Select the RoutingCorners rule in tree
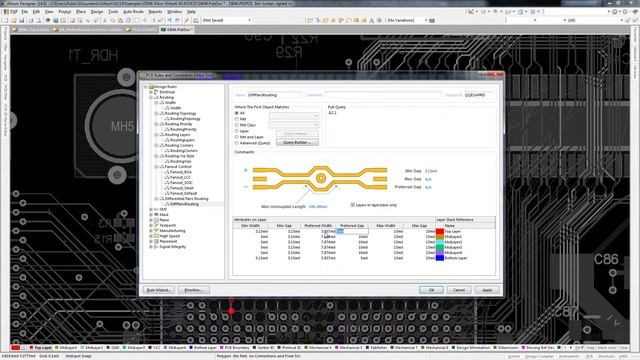This screenshot has height=360, width=640. (x=184, y=151)
